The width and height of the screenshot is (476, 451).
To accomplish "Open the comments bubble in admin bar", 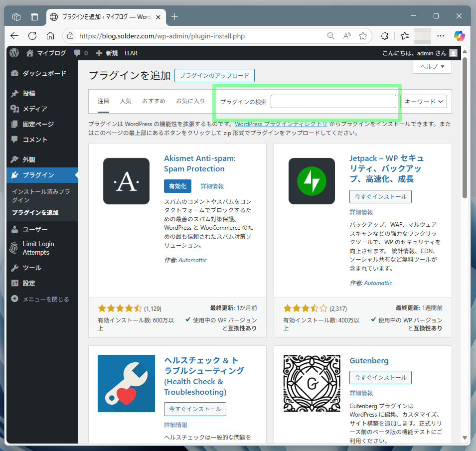I will click(80, 53).
